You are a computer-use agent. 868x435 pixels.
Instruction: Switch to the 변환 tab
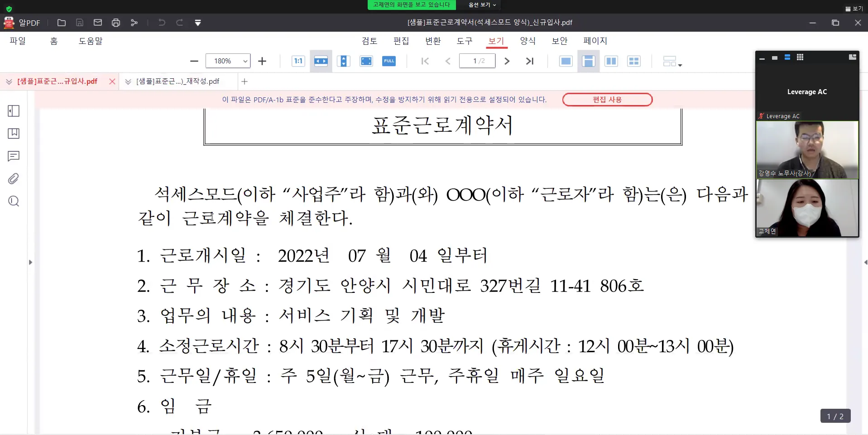433,41
